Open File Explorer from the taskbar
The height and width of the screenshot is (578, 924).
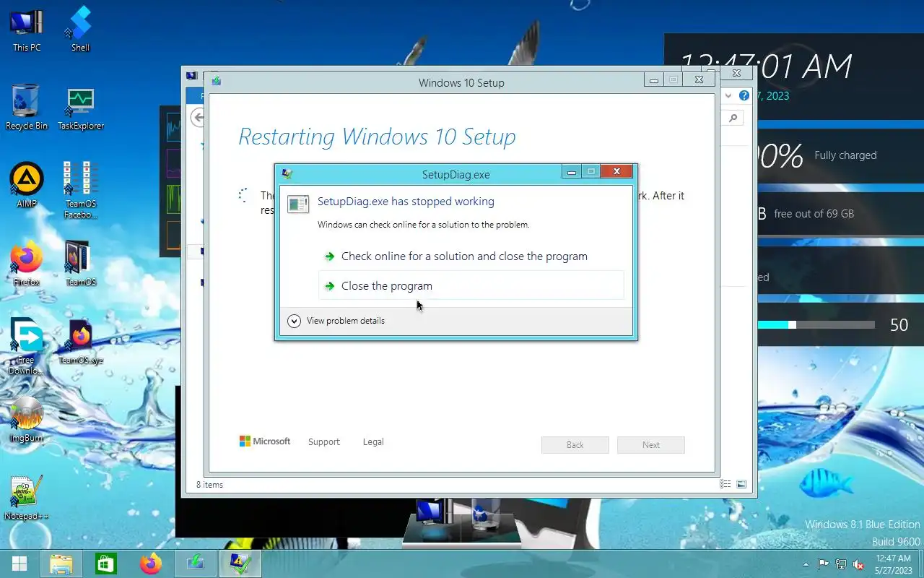[61, 564]
